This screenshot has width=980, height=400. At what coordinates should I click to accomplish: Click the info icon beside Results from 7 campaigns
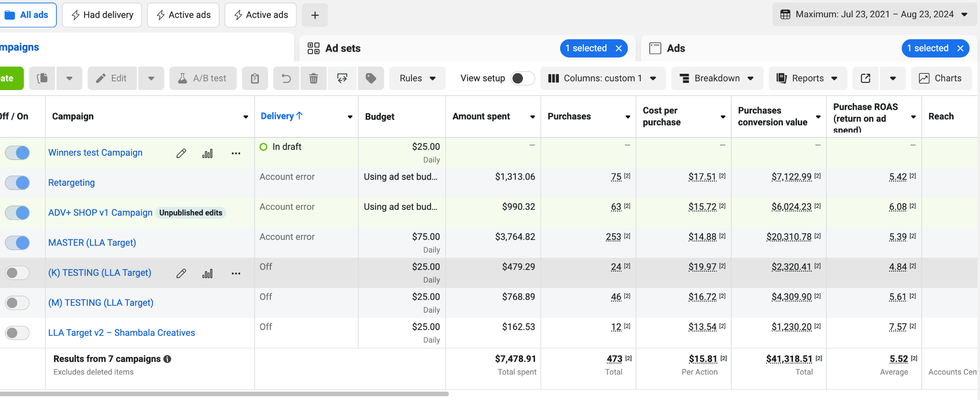tap(167, 359)
